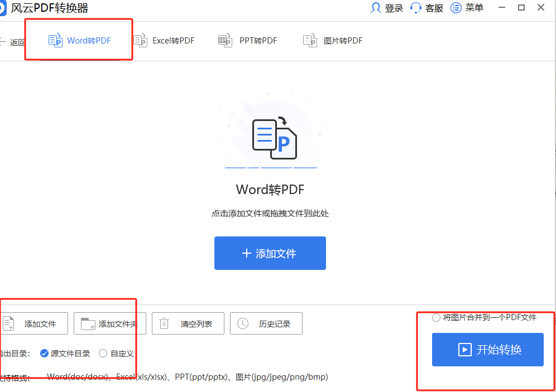Switch to the Word转PDF tab
556x392 pixels.
pyautogui.click(x=80, y=41)
